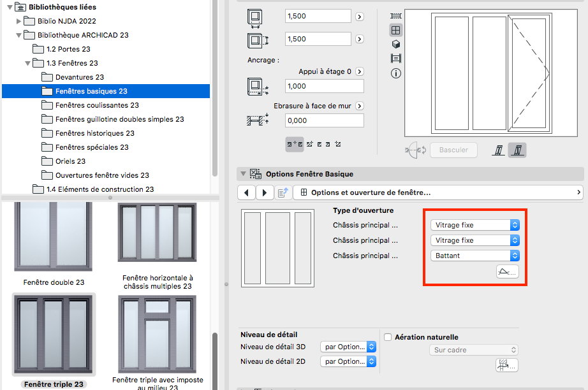The width and height of the screenshot is (588, 390).
Task: Enable the Aération naturelle checkbox
Action: tap(388, 337)
